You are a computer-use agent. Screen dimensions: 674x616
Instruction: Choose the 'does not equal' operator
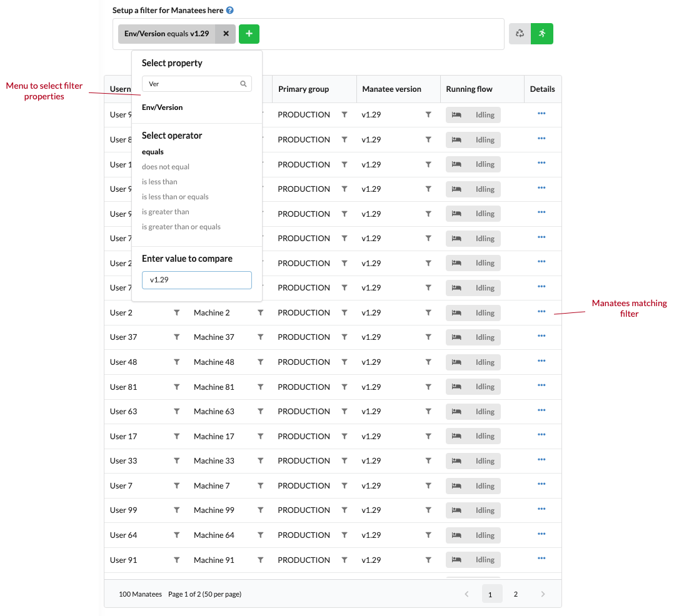pyautogui.click(x=166, y=167)
